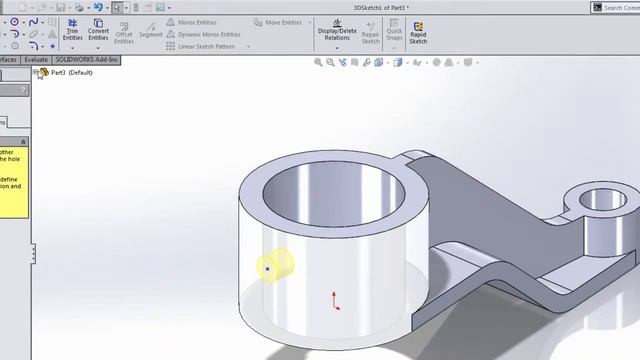The width and height of the screenshot is (640, 360).
Task: Click the Select cursor tool
Action: (x=117, y=7)
